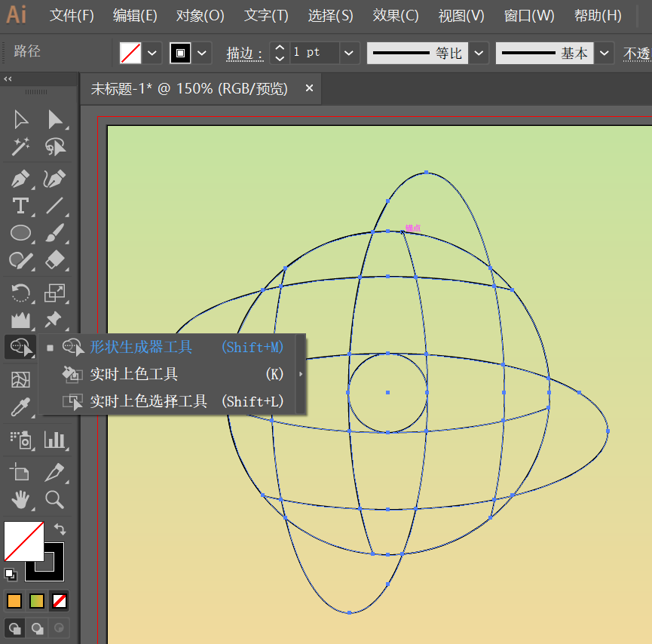The width and height of the screenshot is (652, 644).
Task: Expand the stroke weight dropdown
Action: click(x=349, y=53)
